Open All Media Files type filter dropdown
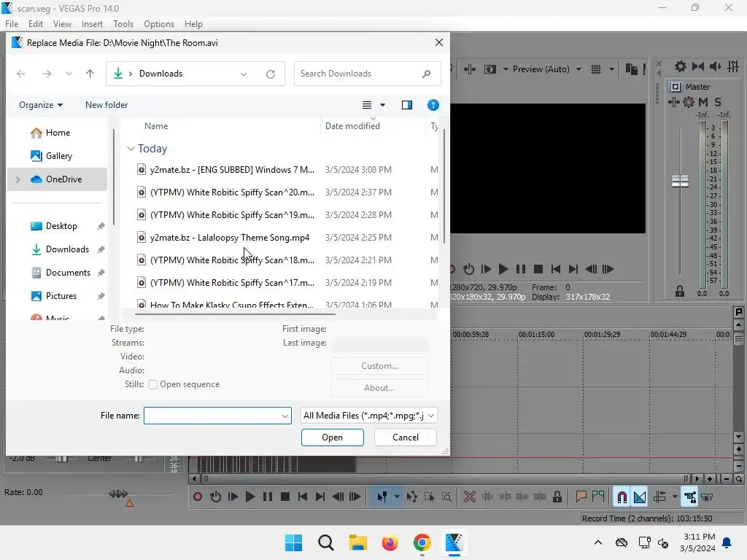 [368, 415]
